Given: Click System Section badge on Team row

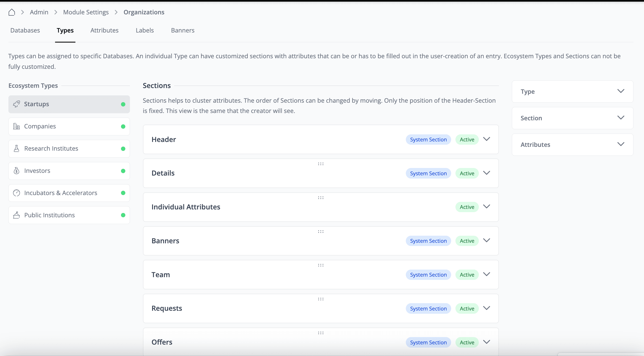Looking at the screenshot, I should pyautogui.click(x=428, y=275).
